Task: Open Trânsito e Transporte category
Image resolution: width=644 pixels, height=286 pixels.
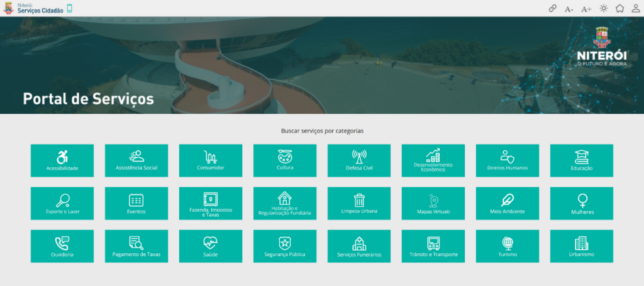Action: click(433, 246)
